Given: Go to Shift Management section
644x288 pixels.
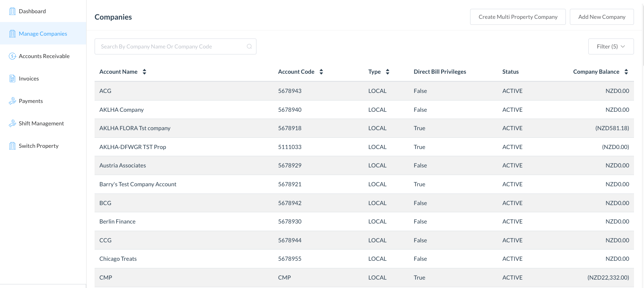Looking at the screenshot, I should [41, 123].
